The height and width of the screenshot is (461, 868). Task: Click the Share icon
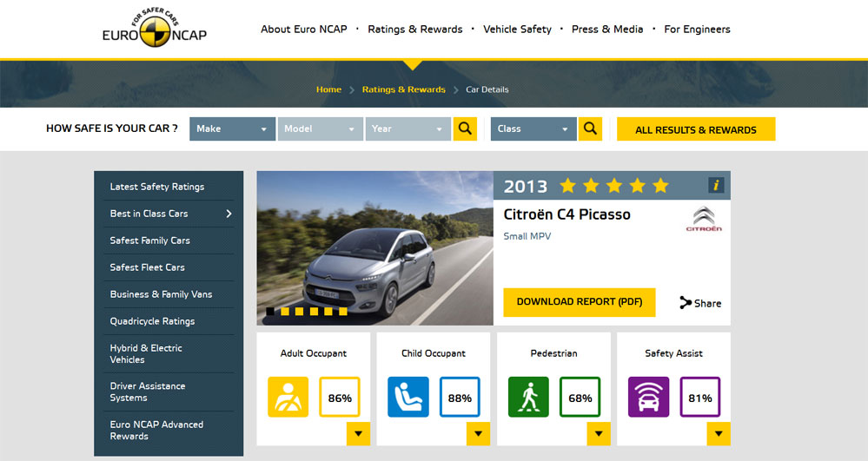tap(686, 303)
